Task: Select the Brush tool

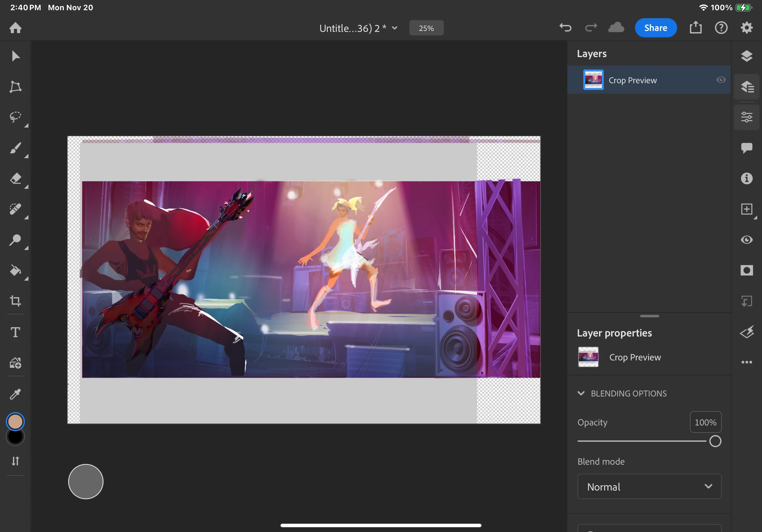Action: click(x=15, y=148)
